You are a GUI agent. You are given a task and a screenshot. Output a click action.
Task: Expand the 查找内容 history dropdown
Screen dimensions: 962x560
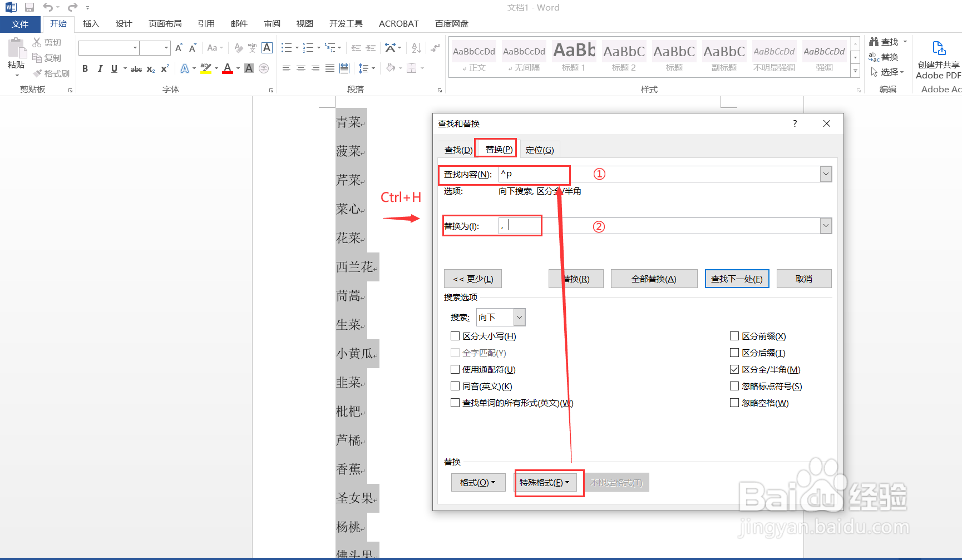pyautogui.click(x=826, y=174)
